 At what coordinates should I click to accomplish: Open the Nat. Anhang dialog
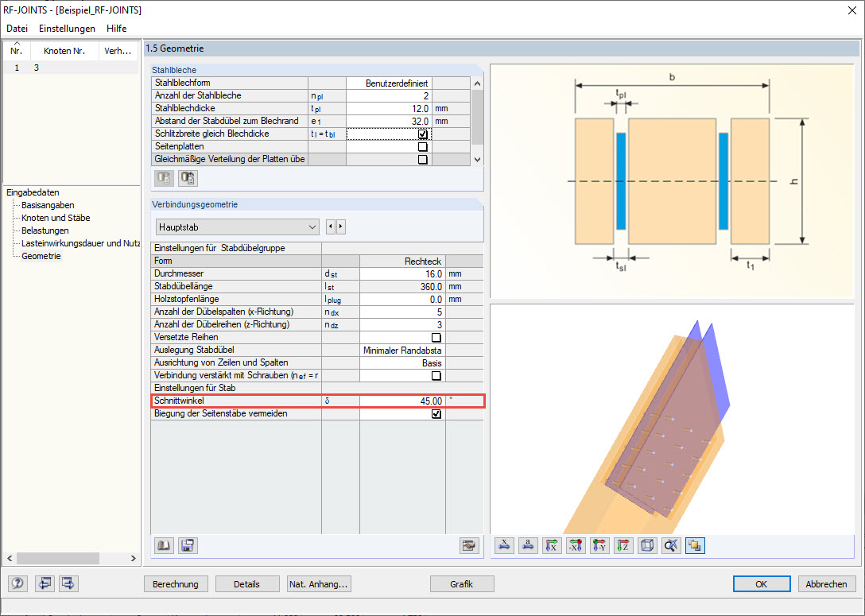318,583
